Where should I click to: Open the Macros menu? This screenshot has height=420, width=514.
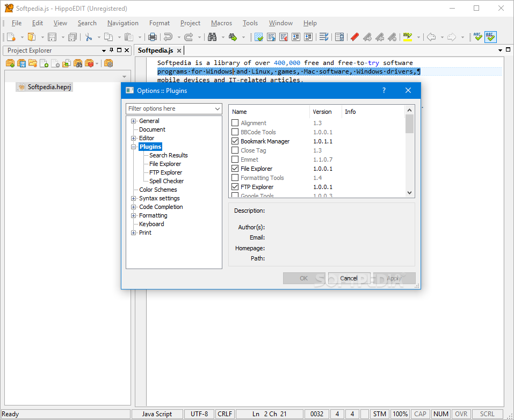[x=222, y=23]
